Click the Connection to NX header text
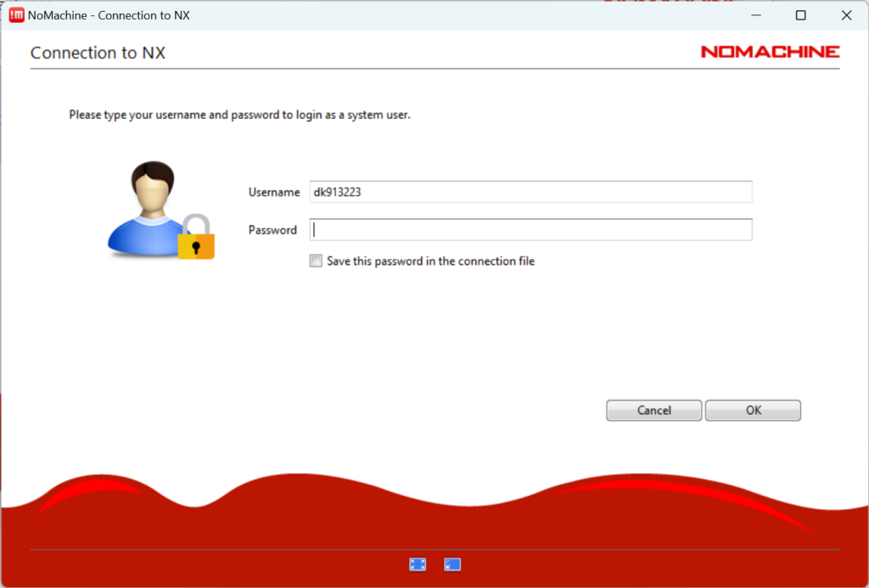The height and width of the screenshot is (588, 869). [98, 53]
